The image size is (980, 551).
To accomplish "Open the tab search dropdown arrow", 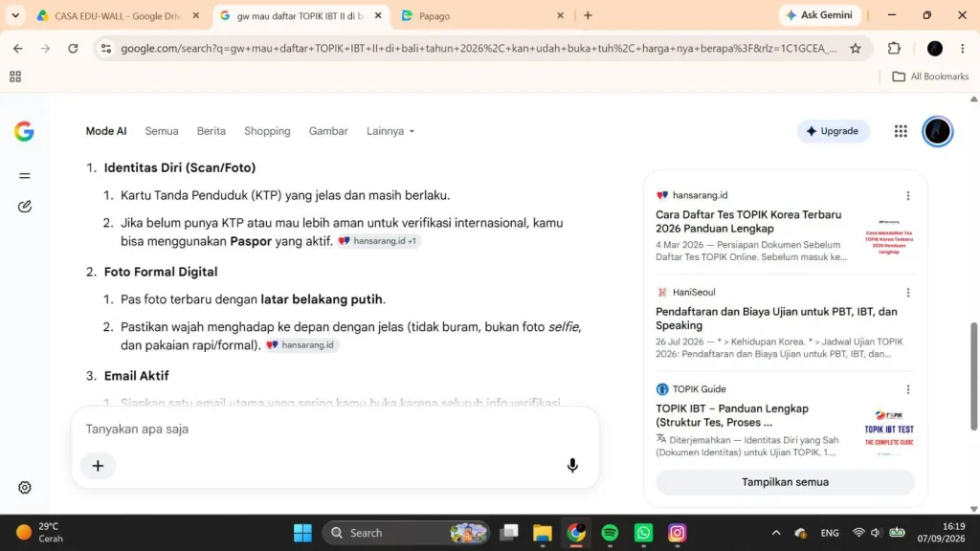I will 15,15.
